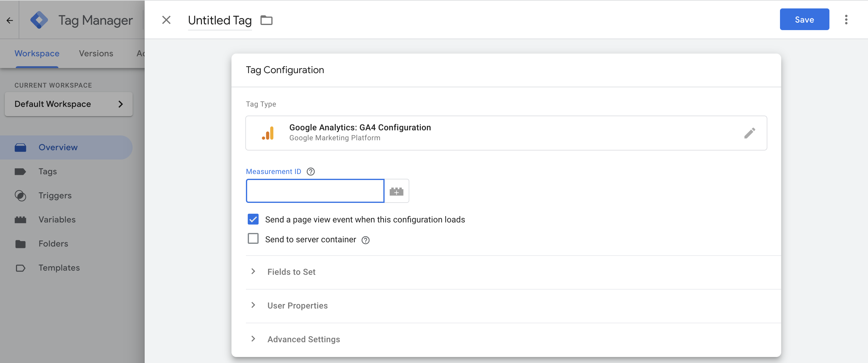The image size is (868, 363).
Task: Click into the Measurement ID input field
Action: (315, 191)
